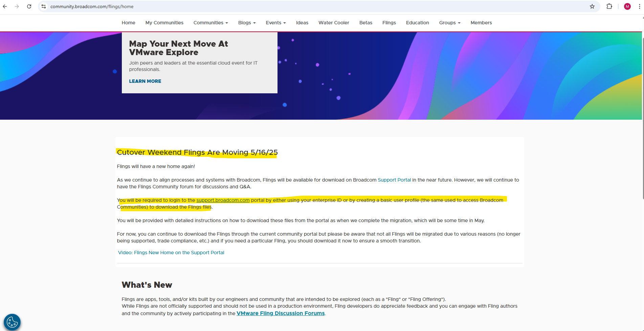Expand the Events dropdown menu

(x=276, y=23)
